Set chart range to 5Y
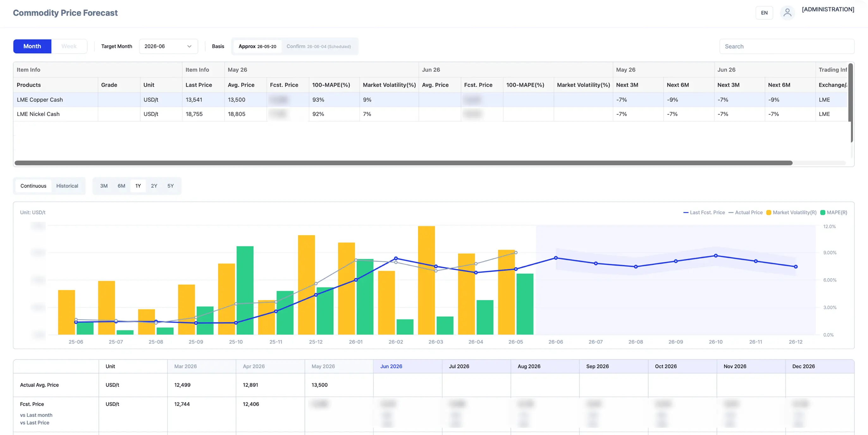Image resolution: width=868 pixels, height=435 pixels. [170, 186]
